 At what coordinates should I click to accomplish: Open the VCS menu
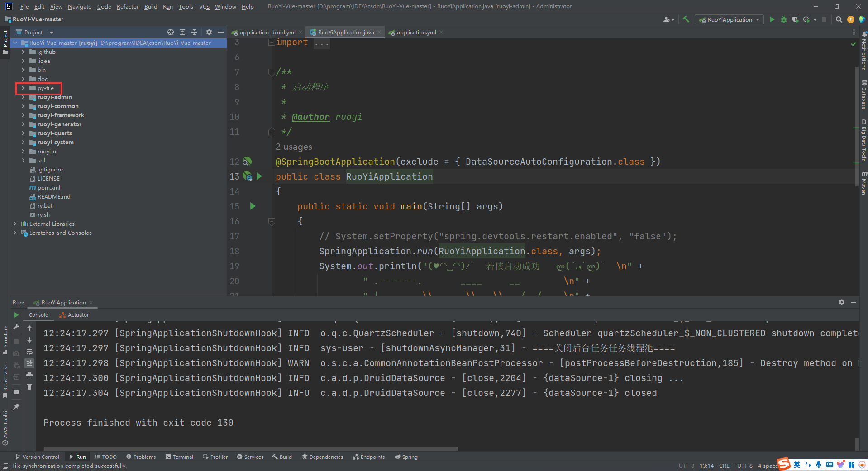pyautogui.click(x=204, y=6)
